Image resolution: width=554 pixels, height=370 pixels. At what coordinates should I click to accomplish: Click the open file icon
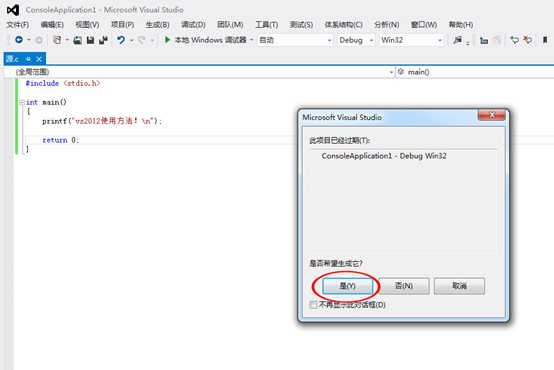point(77,40)
